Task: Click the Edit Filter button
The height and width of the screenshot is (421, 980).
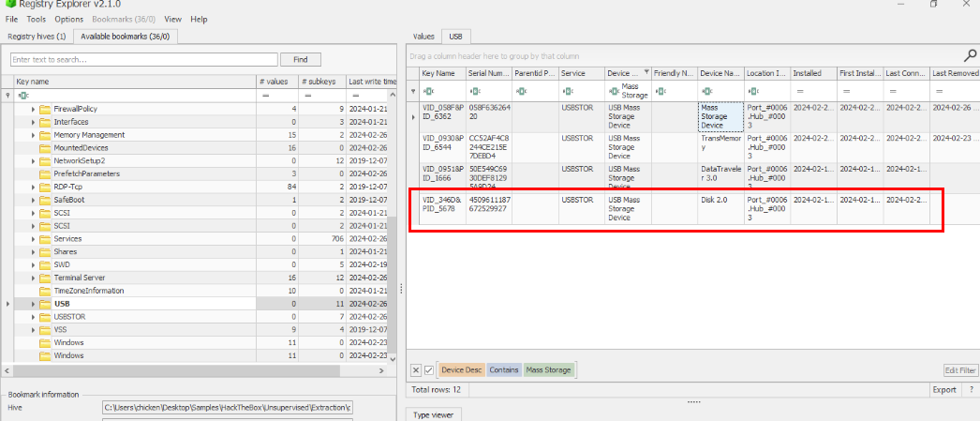Action: (959, 370)
